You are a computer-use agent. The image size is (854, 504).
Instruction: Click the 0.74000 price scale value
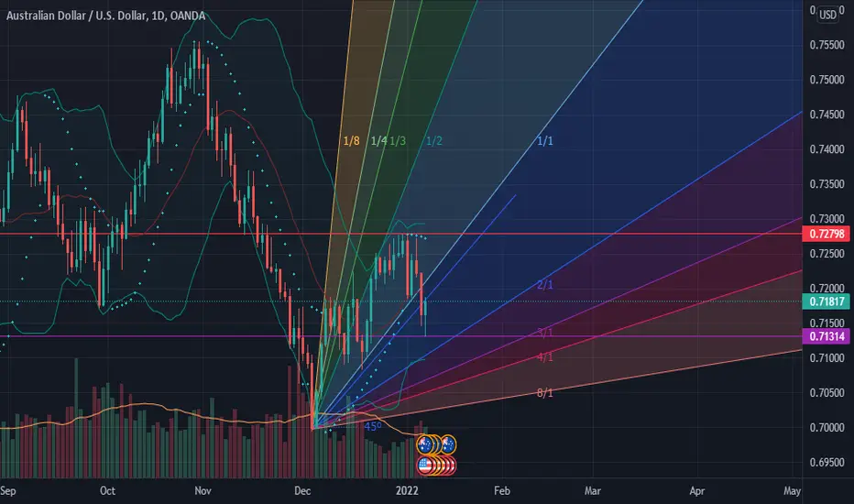827,149
